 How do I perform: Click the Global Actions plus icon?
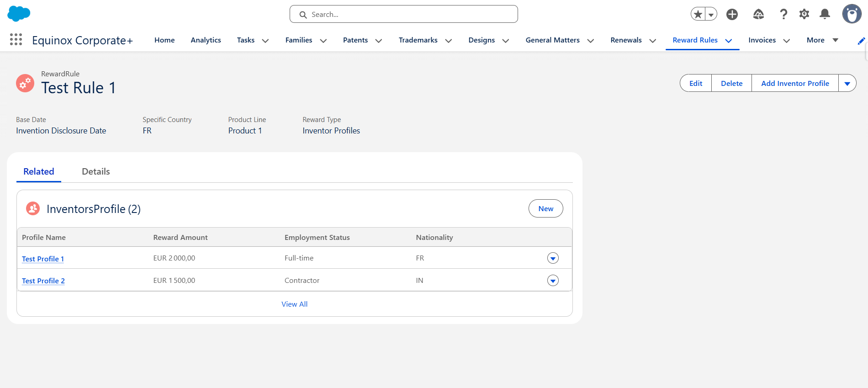732,14
